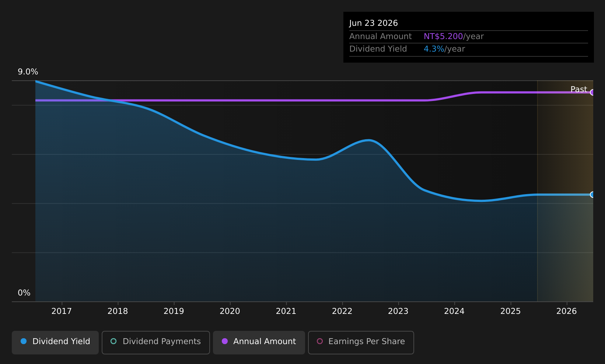Click the 4.3%/year tooltip value
The image size is (605, 364).
444,49
